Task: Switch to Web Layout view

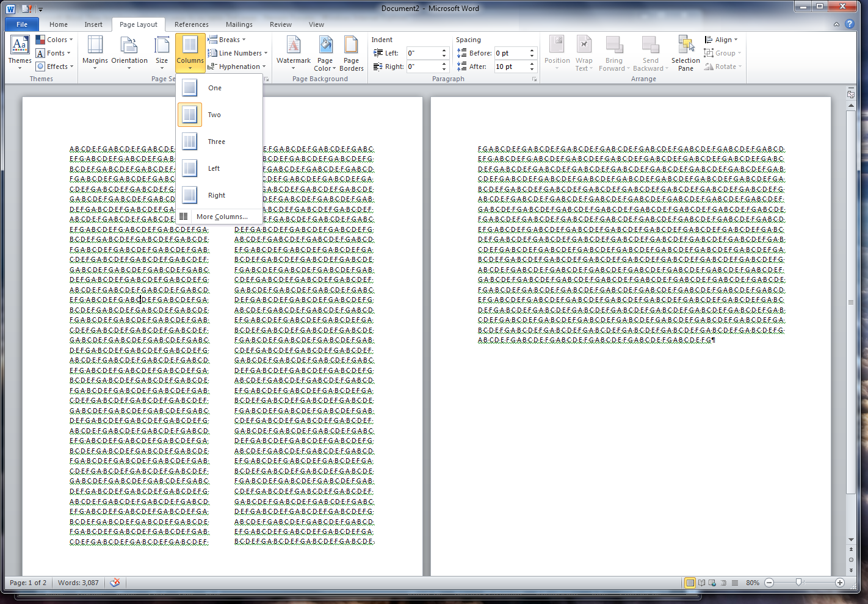Action: point(712,583)
